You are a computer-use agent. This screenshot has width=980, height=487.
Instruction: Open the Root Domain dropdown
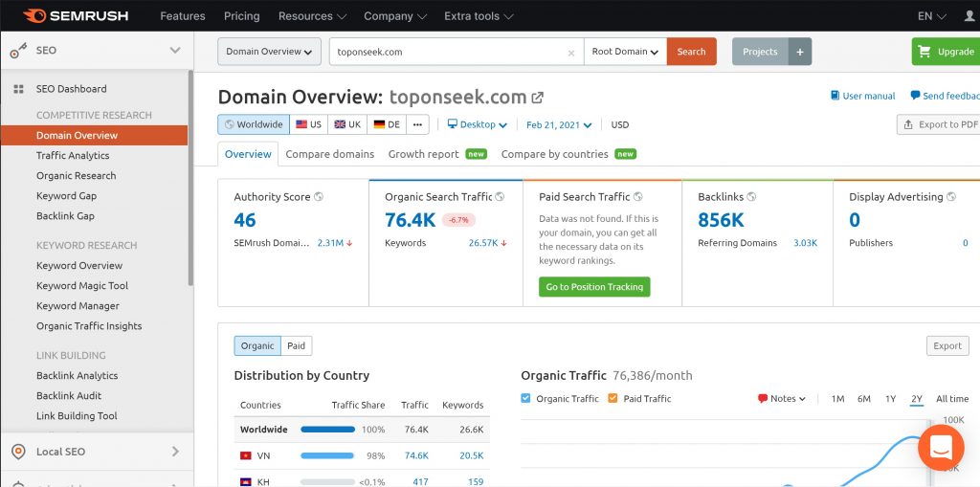pyautogui.click(x=625, y=52)
